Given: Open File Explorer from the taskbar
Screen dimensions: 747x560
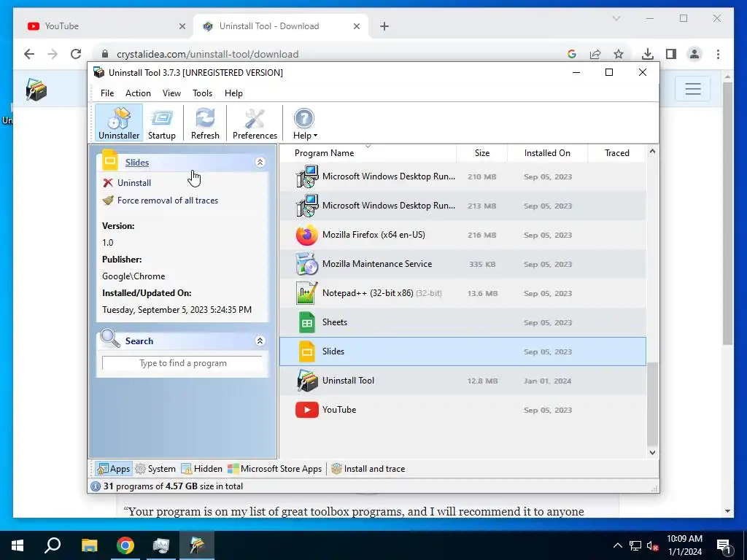Looking at the screenshot, I should pos(89,545).
